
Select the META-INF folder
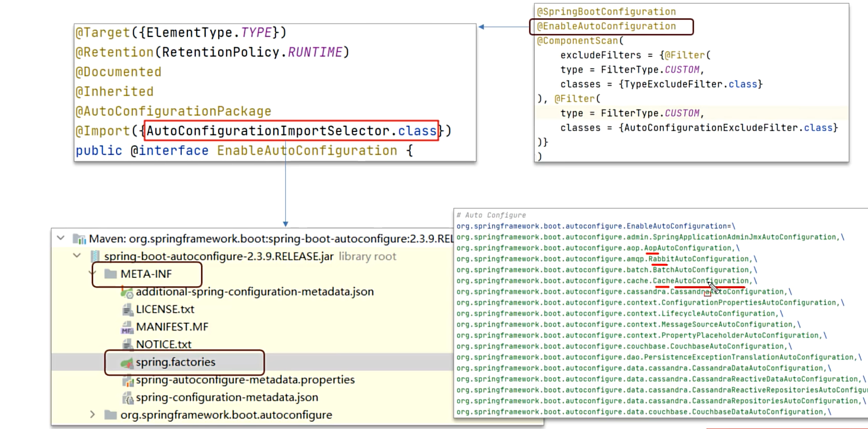146,274
